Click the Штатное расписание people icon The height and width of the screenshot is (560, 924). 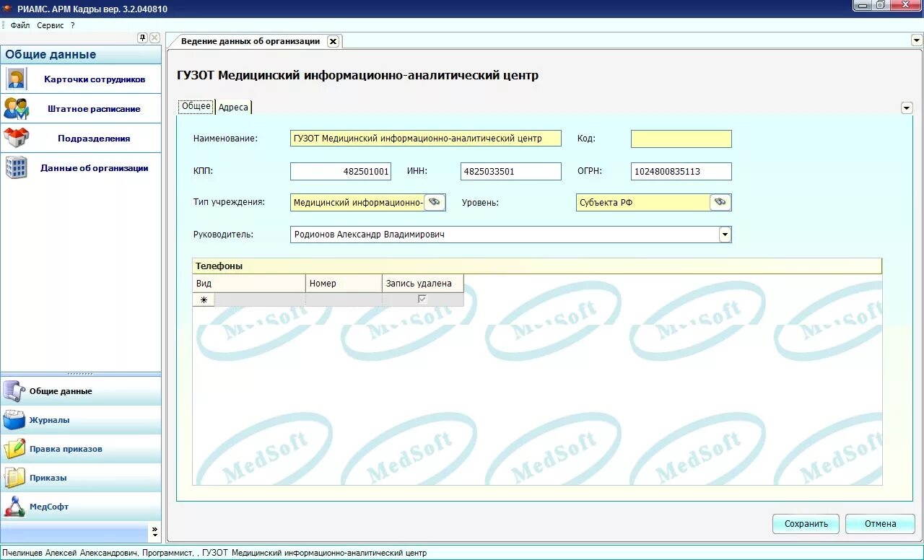click(16, 108)
